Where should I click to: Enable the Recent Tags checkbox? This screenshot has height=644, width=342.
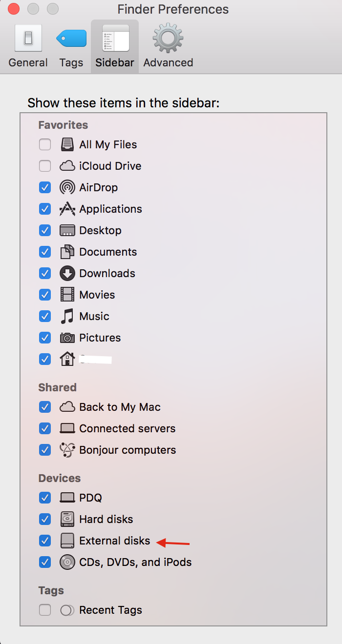(45, 610)
